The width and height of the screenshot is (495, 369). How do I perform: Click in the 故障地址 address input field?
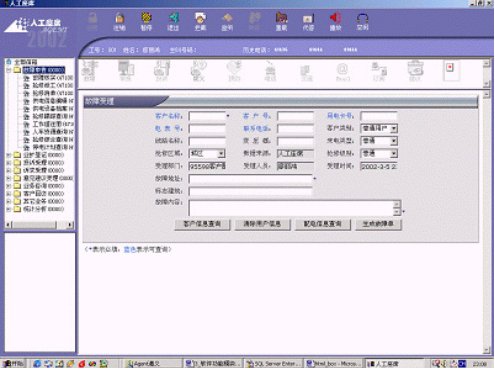pos(250,179)
